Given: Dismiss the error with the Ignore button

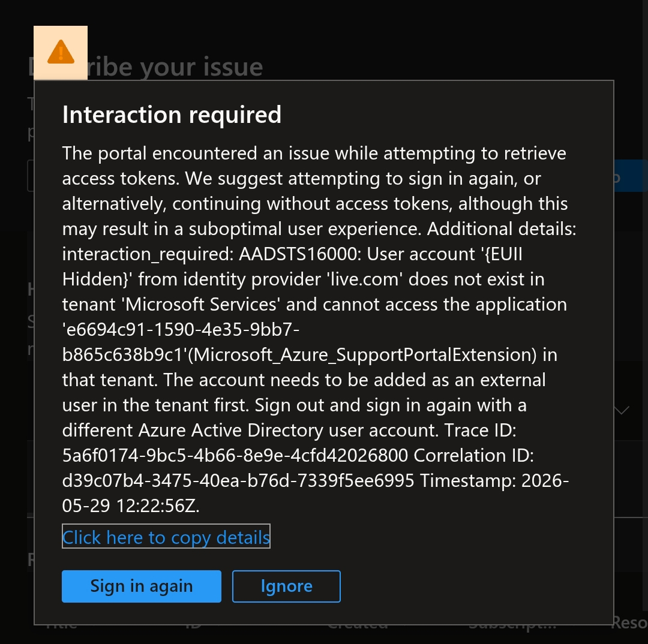Looking at the screenshot, I should pos(286,586).
